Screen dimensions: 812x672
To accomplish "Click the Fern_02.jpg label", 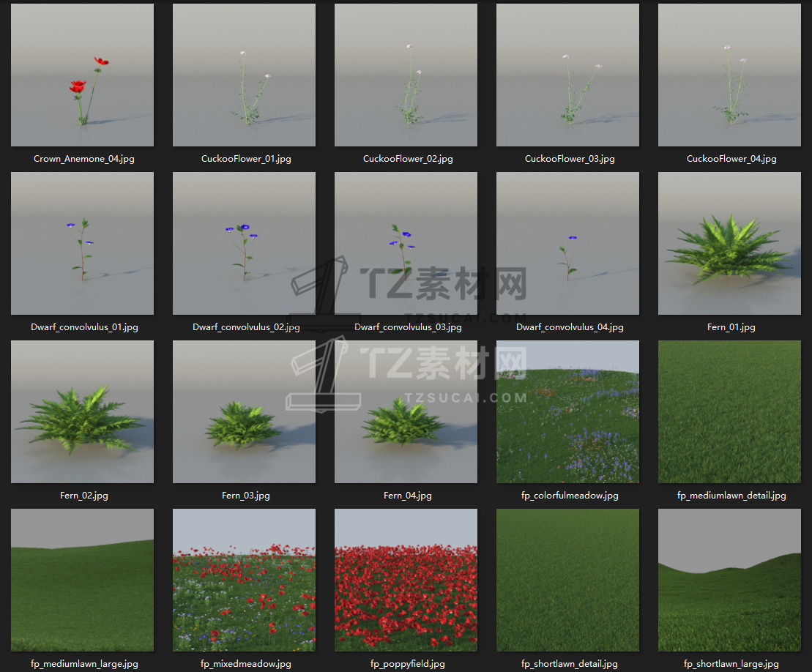I will 84,496.
